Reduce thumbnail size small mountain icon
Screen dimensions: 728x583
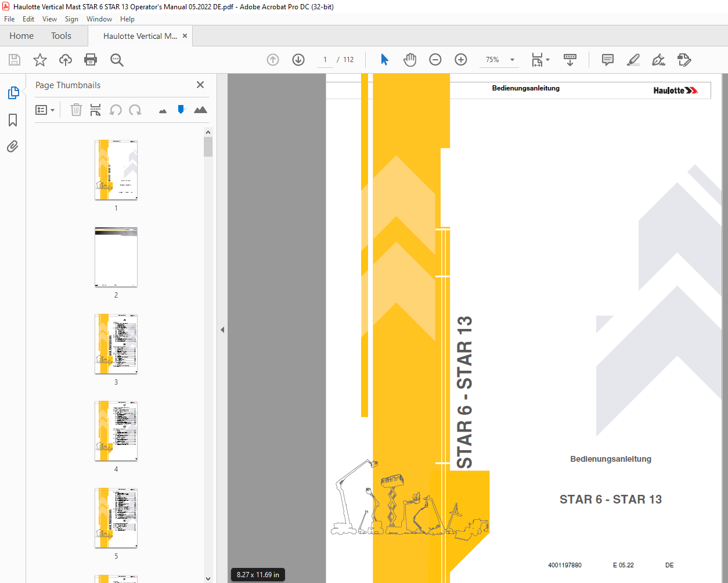coord(163,111)
